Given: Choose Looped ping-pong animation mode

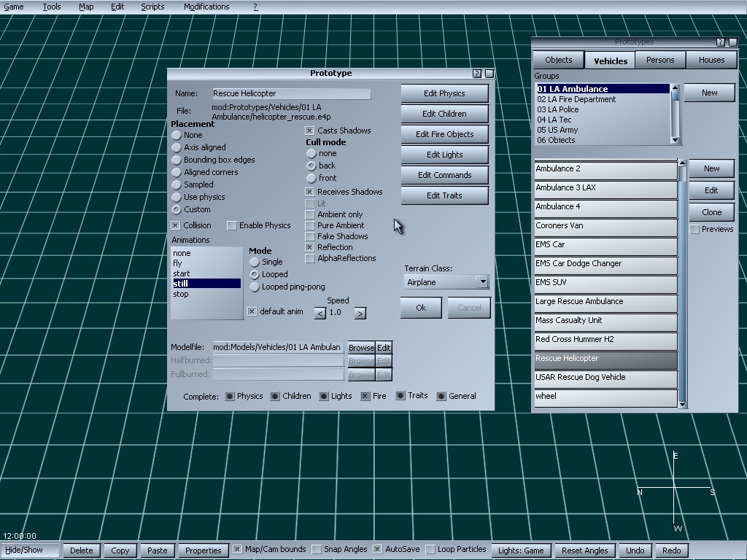Looking at the screenshot, I should (x=255, y=287).
